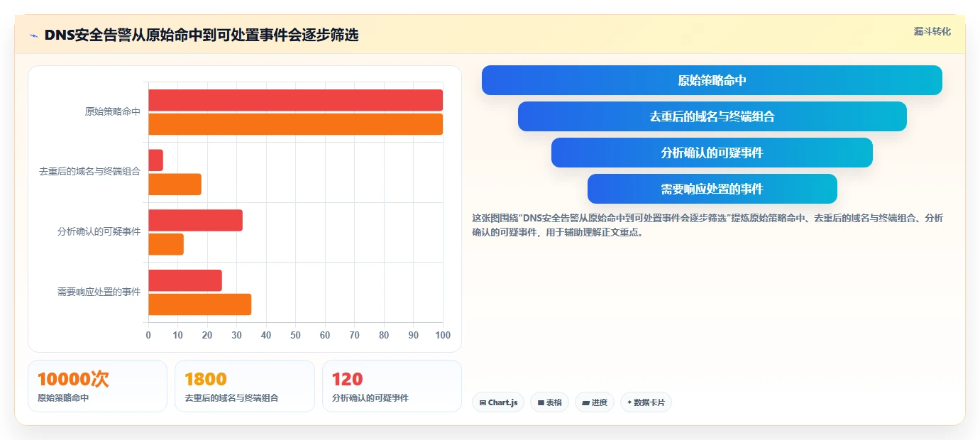Click the red bar for 去重后的域名与终端组合
980x440 pixels.
[x=155, y=160]
